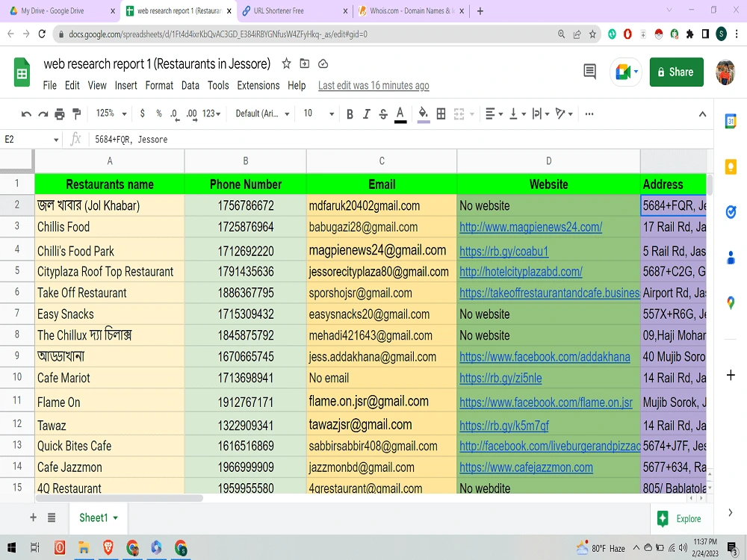Viewport: 747px width, 560px height.
Task: Open text rotation dropdown
Action: [564, 113]
